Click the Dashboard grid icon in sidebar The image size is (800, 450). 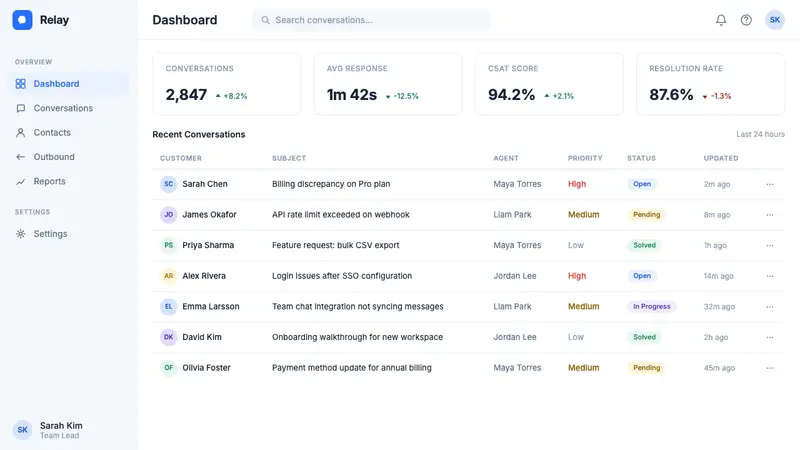pos(20,84)
